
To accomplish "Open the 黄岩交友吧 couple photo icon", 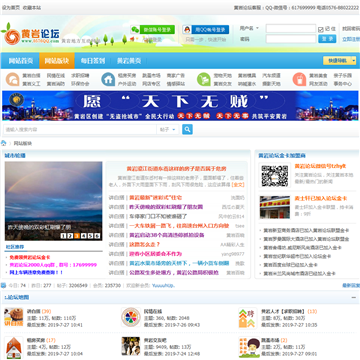I will pos(131,346).
